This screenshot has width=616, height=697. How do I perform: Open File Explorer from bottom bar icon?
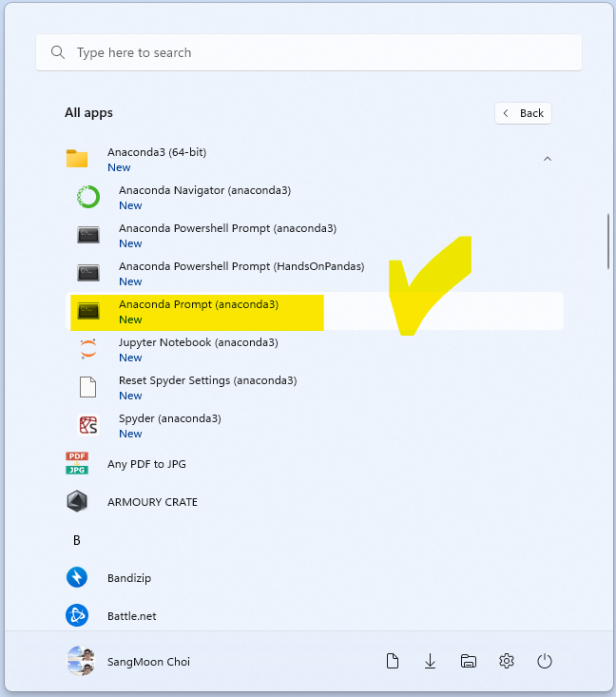click(469, 662)
